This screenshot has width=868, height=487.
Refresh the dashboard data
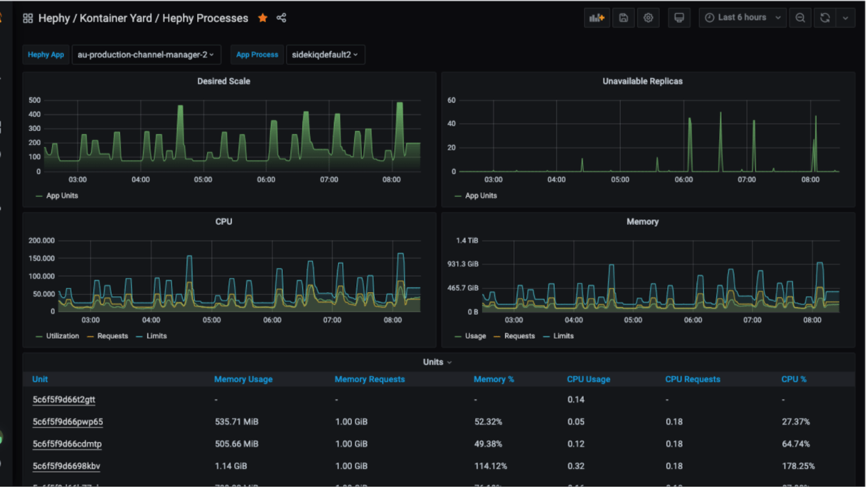(x=825, y=18)
